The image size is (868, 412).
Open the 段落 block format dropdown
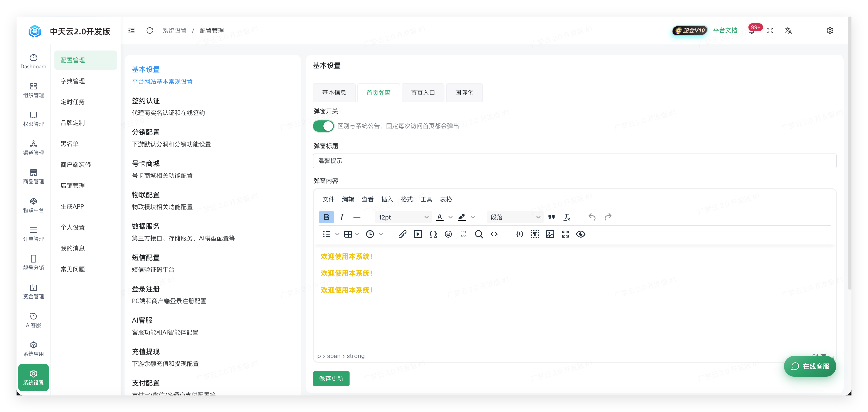point(515,217)
